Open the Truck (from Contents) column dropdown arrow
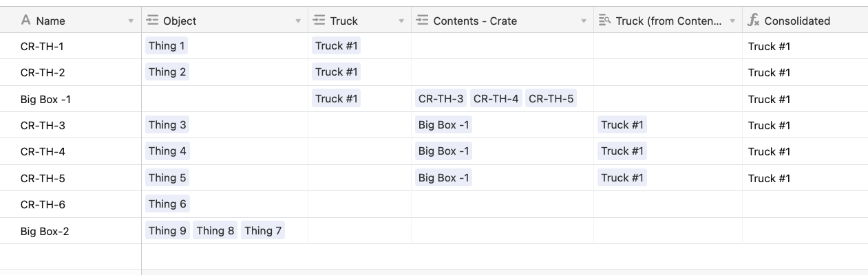The image size is (868, 275). 732,21
